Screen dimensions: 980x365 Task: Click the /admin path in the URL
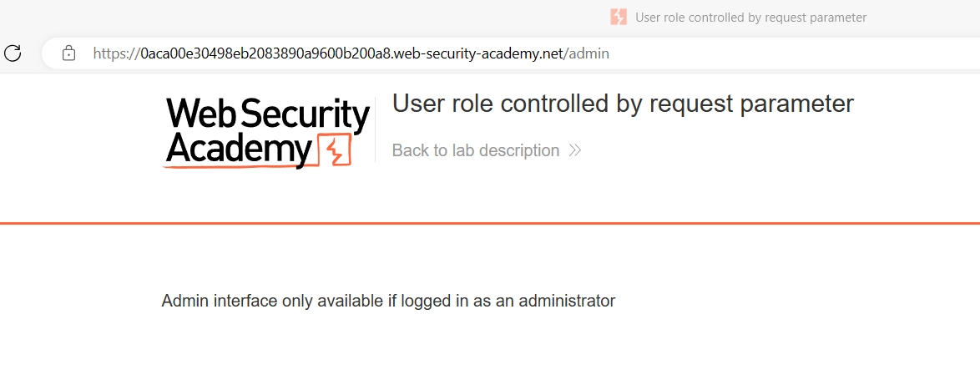pos(587,53)
